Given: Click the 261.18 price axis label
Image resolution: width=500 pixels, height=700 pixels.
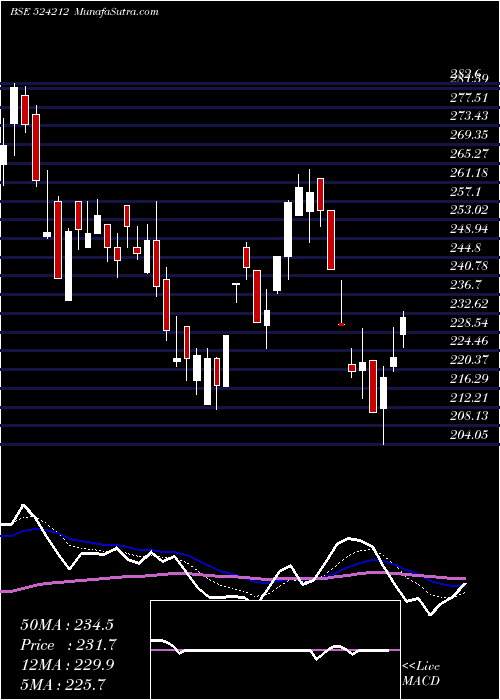Looking at the screenshot, I should coord(469,173).
